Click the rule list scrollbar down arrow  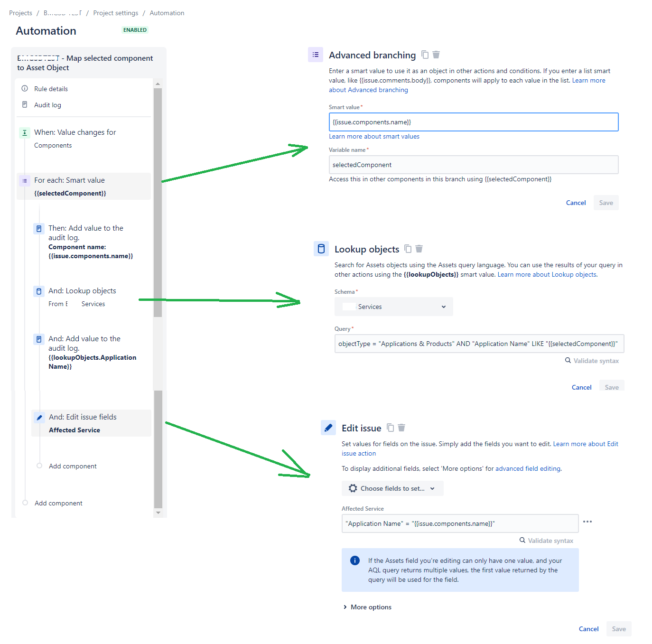pos(158,513)
